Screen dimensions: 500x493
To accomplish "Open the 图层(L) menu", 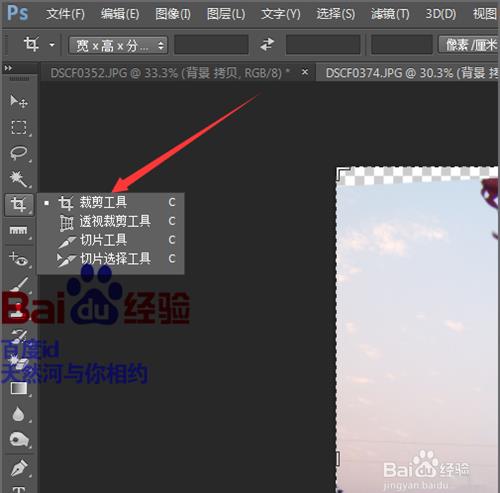I will click(226, 14).
